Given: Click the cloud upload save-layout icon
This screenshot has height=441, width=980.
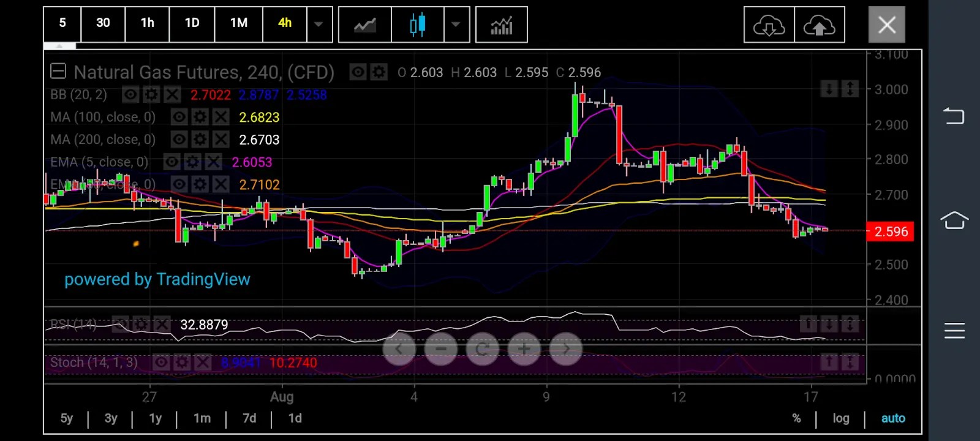Looking at the screenshot, I should [820, 25].
